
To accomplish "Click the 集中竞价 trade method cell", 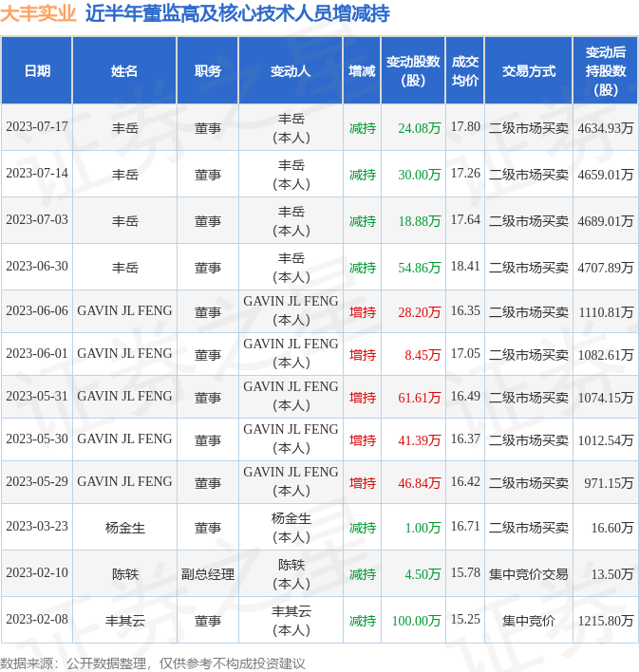I will [528, 621].
